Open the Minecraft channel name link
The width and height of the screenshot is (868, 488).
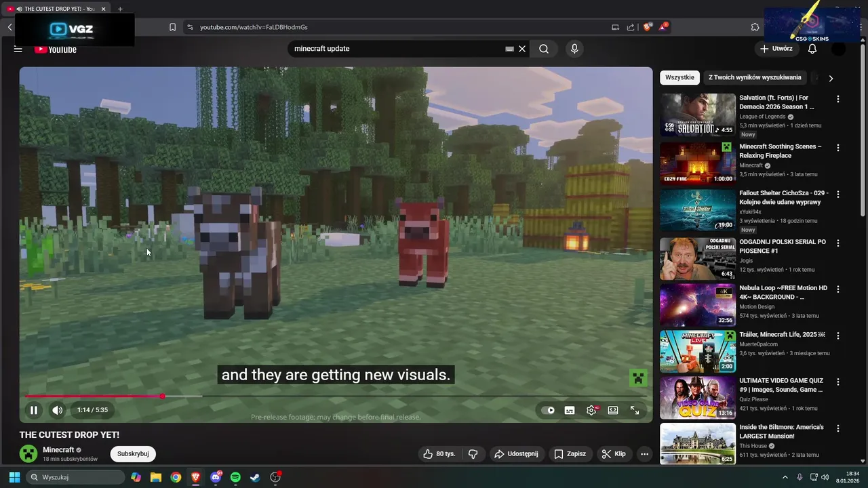(58, 450)
